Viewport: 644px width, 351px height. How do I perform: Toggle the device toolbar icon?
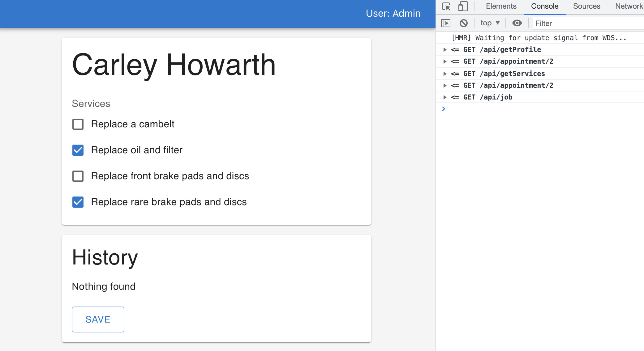coord(463,6)
